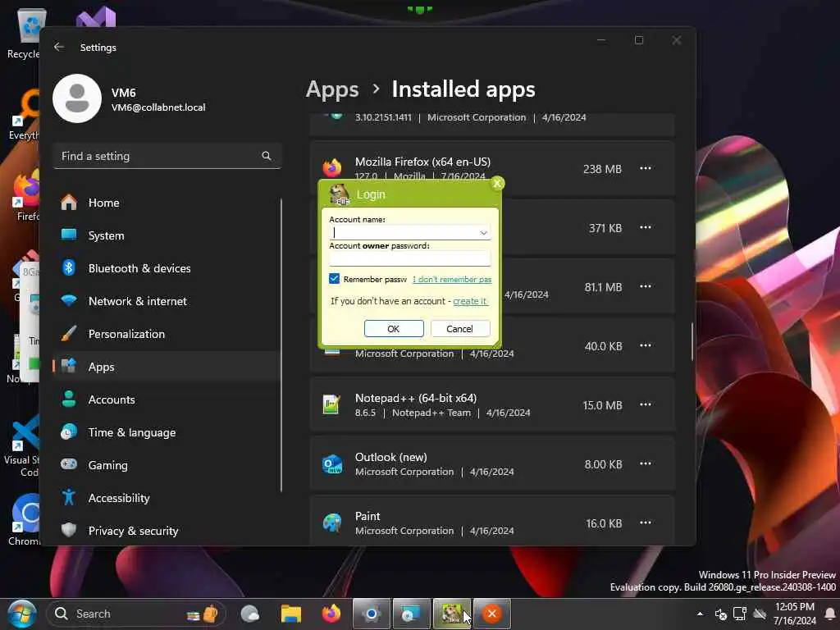The width and height of the screenshot is (840, 630).
Task: Open Gaming settings
Action: tap(166, 465)
